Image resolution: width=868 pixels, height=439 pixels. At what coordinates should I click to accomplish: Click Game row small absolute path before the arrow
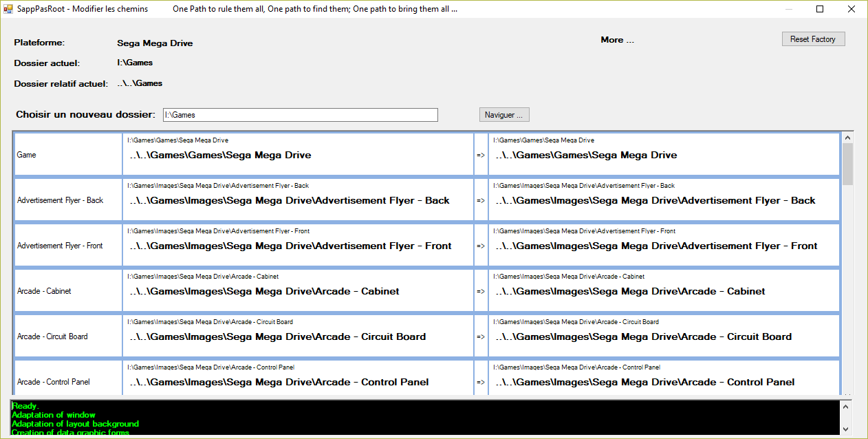pos(178,140)
